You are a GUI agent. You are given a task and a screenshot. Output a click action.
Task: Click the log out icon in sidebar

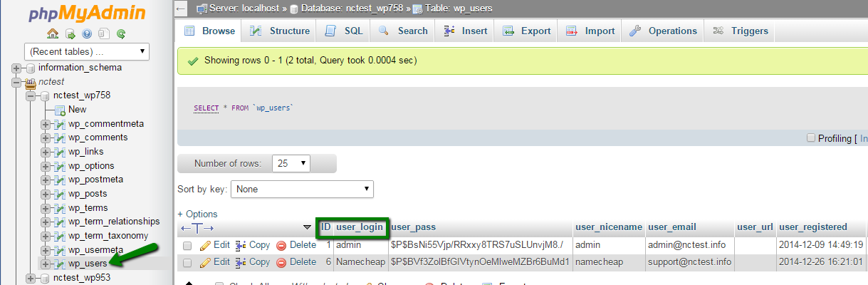[70, 33]
